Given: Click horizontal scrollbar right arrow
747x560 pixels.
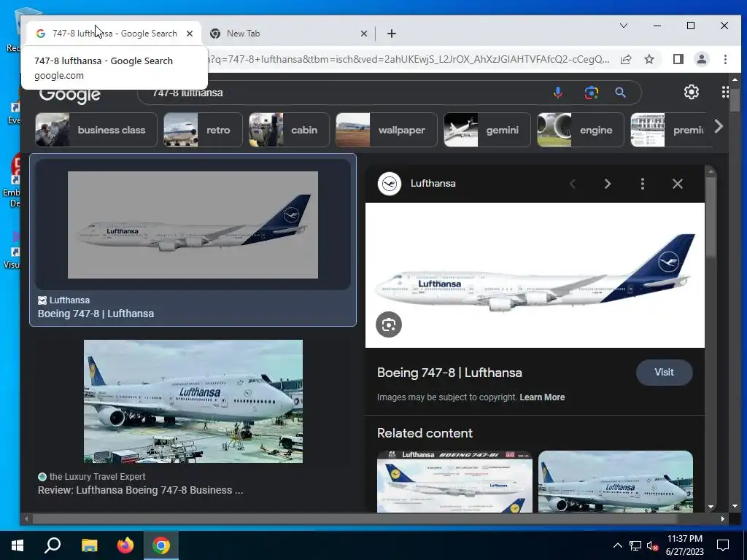Looking at the screenshot, I should click(x=723, y=518).
